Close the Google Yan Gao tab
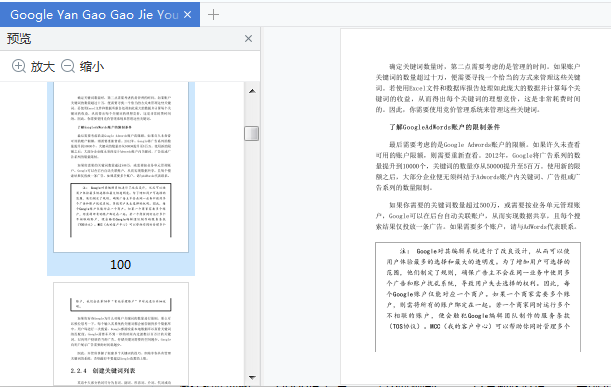Viewport: 611px width, 387px height. pos(187,15)
